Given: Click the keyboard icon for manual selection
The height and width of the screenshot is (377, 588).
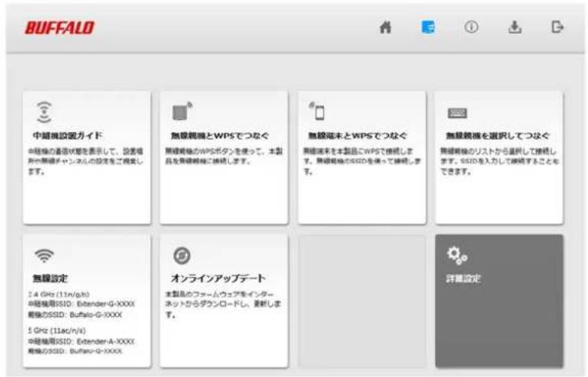Looking at the screenshot, I should [457, 112].
